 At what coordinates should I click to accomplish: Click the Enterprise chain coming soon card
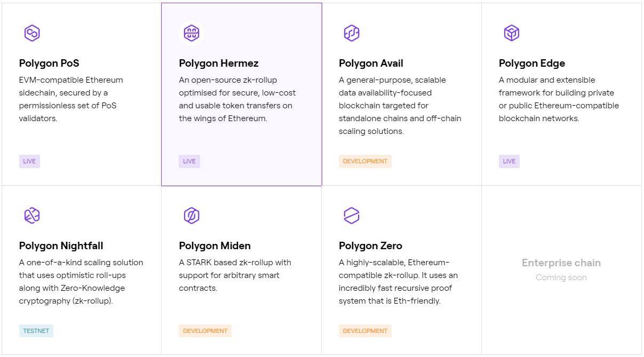[x=561, y=269]
